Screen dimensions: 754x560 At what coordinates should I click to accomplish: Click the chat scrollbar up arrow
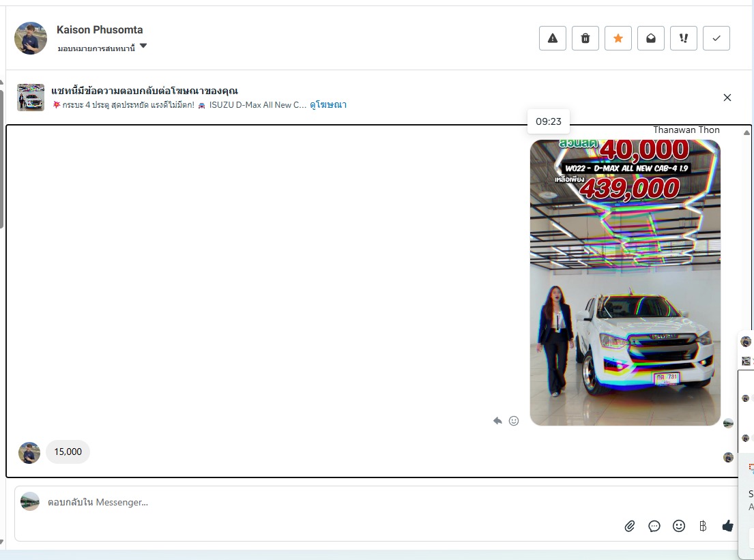point(746,133)
